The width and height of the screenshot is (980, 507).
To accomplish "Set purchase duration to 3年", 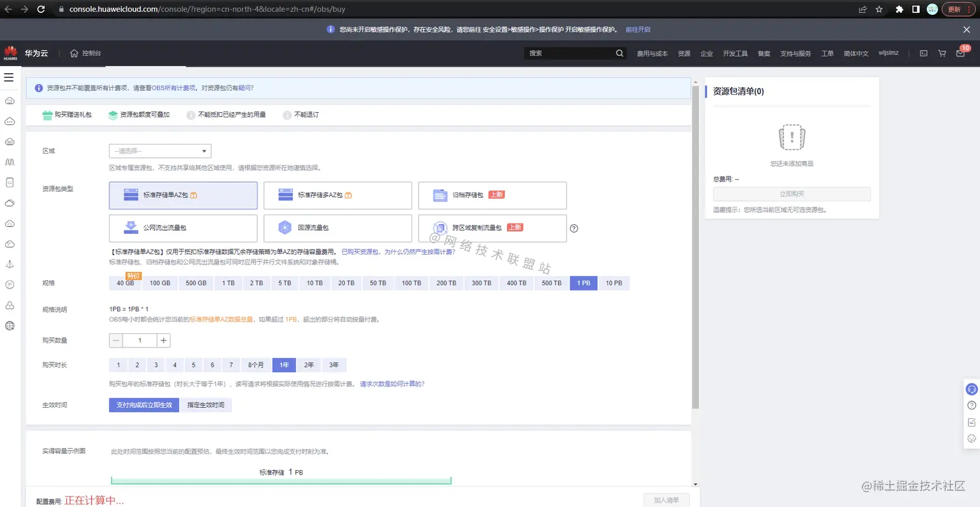I will point(334,365).
